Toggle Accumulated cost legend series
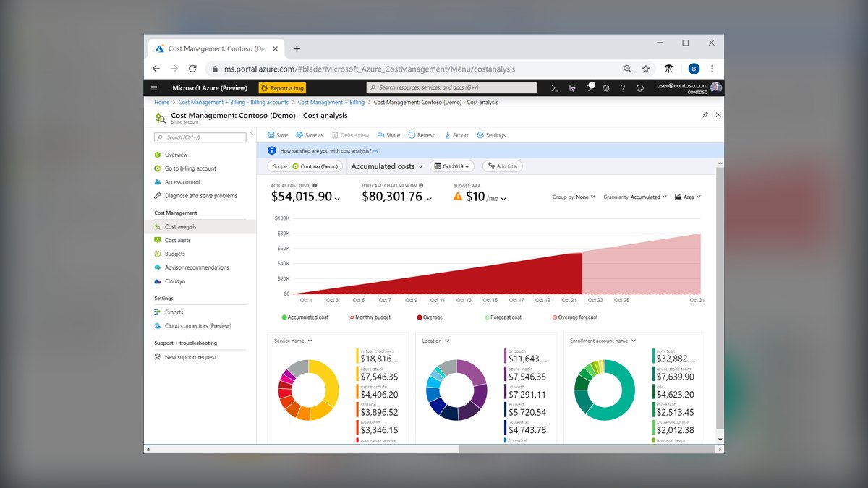 pyautogui.click(x=305, y=317)
